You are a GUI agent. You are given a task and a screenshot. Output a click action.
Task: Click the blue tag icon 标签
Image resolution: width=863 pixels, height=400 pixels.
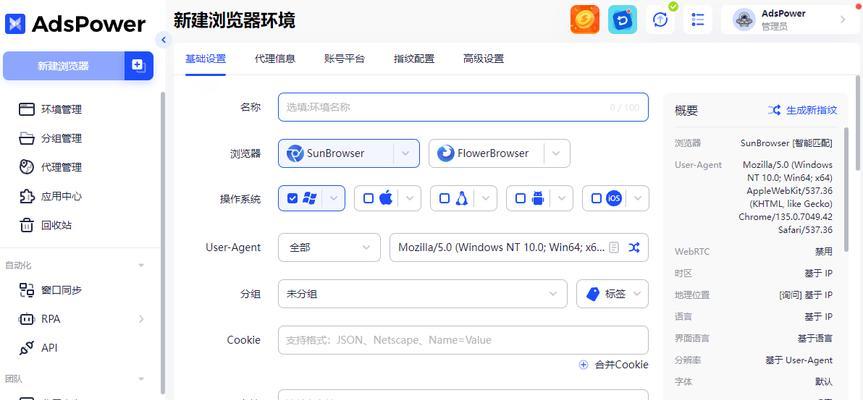pos(592,294)
